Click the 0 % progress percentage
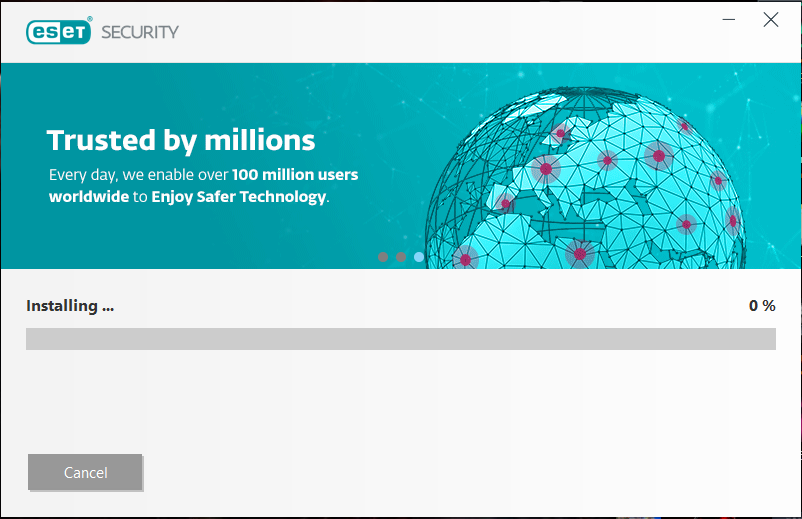The height and width of the screenshot is (519, 802). point(762,306)
